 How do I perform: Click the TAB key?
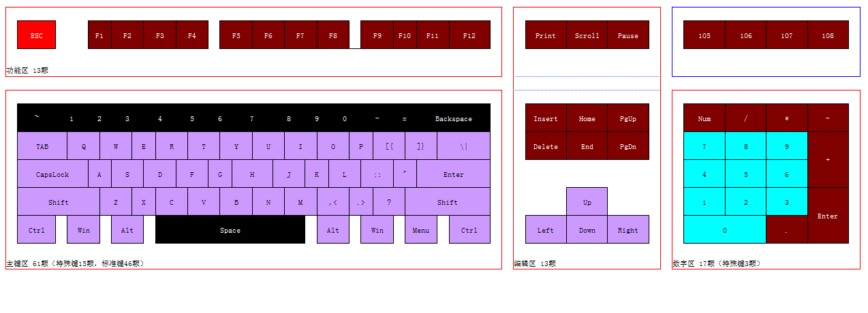42,146
